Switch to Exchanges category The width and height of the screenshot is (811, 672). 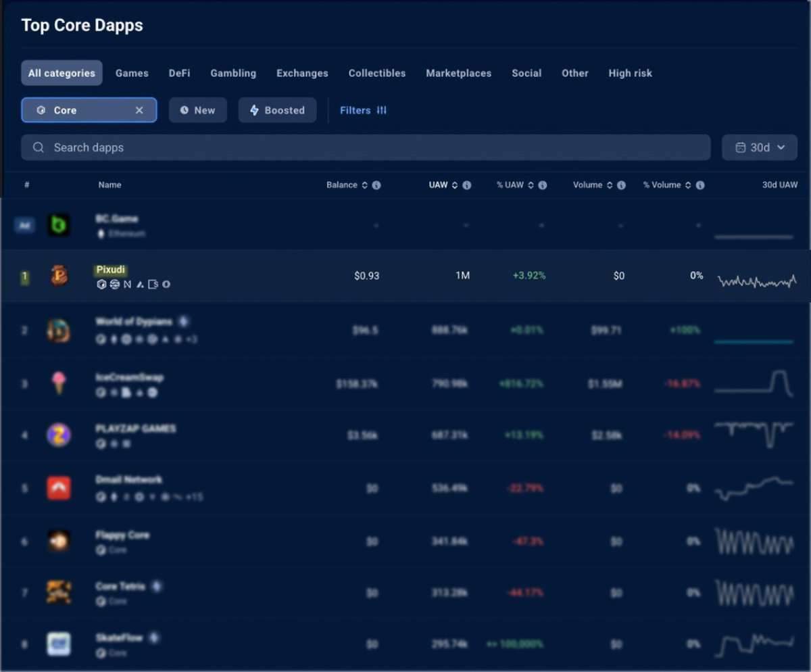point(302,73)
